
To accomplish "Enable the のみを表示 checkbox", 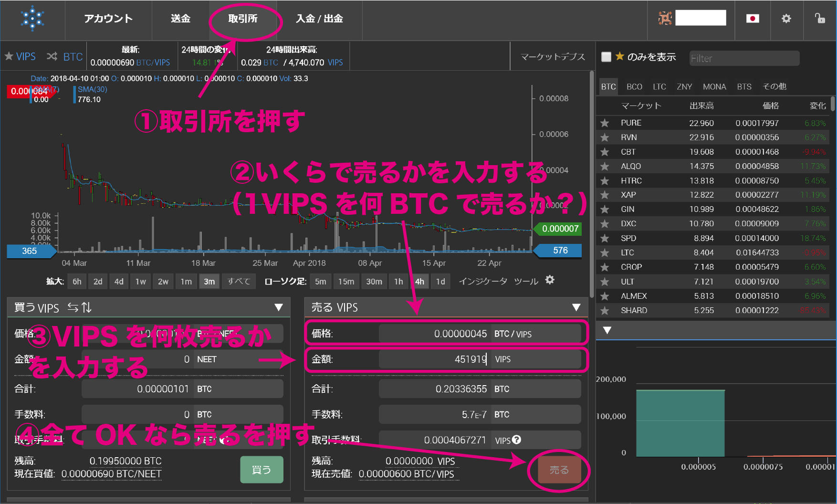I will point(606,57).
